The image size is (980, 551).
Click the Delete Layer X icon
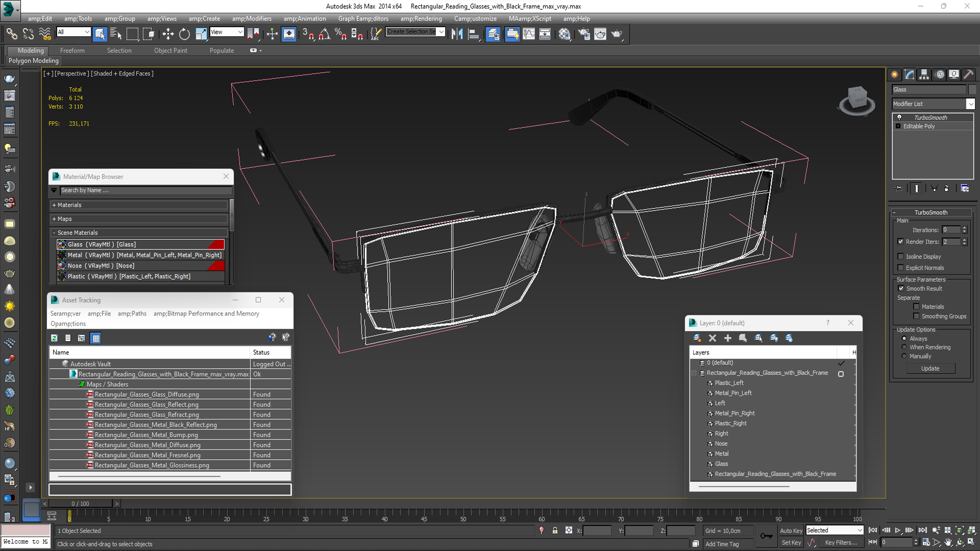click(713, 338)
